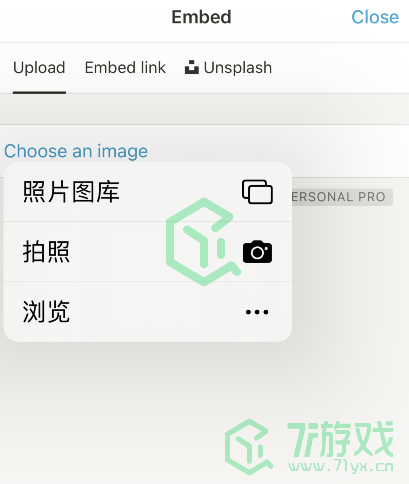The image size is (409, 484).
Task: Choose 照片图库 from the popup menu
Action: point(148,192)
